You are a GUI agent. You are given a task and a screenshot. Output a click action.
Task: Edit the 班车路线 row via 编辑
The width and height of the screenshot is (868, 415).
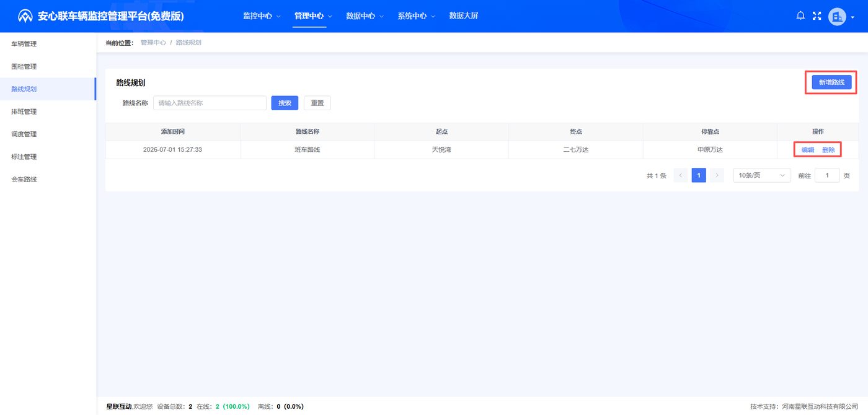(808, 150)
